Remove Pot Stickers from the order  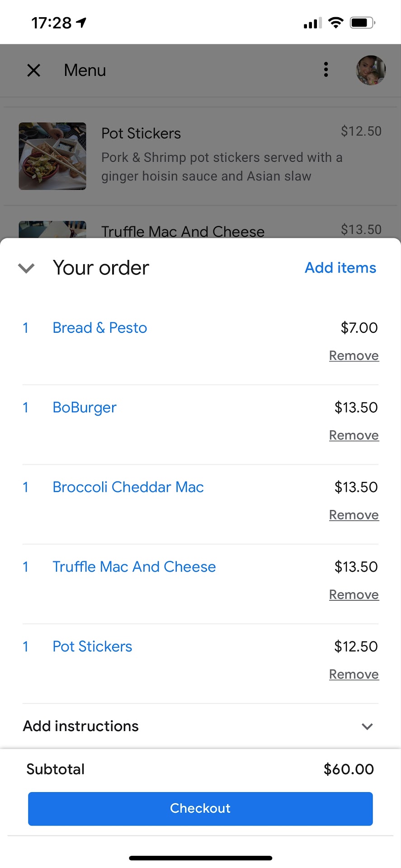tap(354, 674)
